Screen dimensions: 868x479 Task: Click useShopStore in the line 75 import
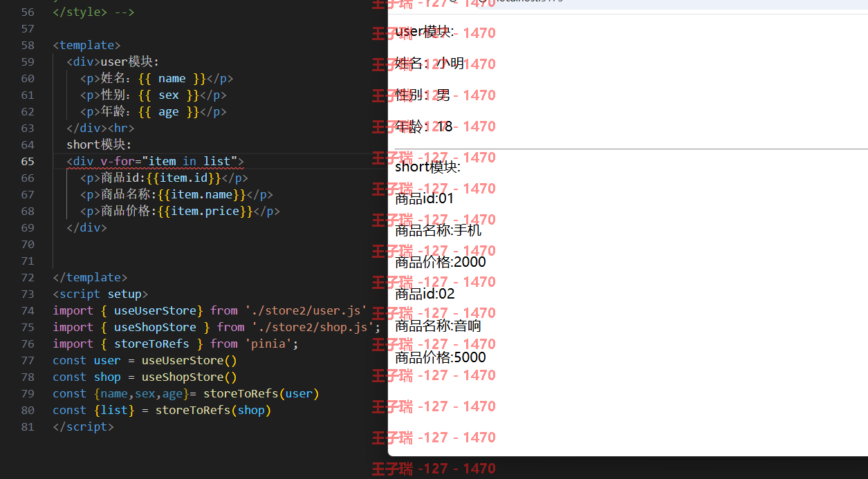pyautogui.click(x=155, y=327)
